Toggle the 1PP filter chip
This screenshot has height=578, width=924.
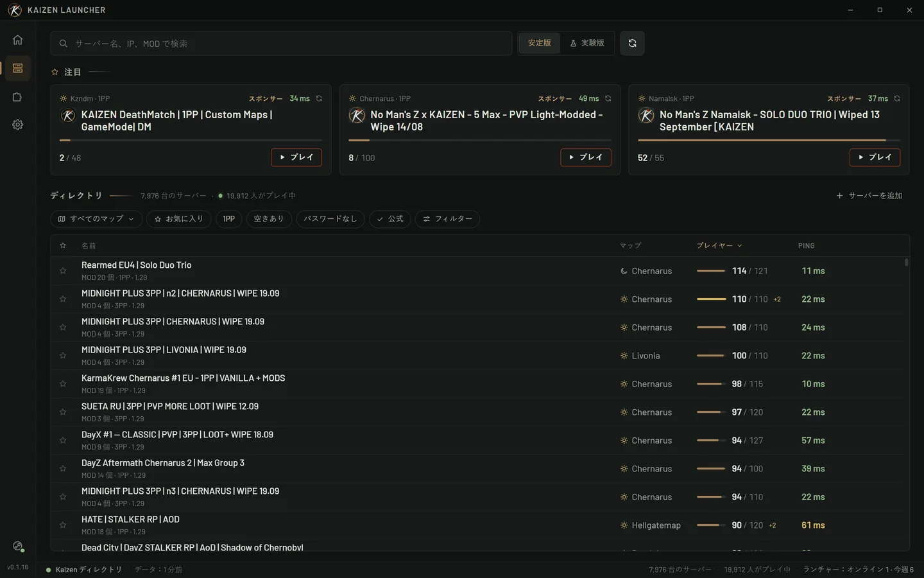click(x=229, y=219)
